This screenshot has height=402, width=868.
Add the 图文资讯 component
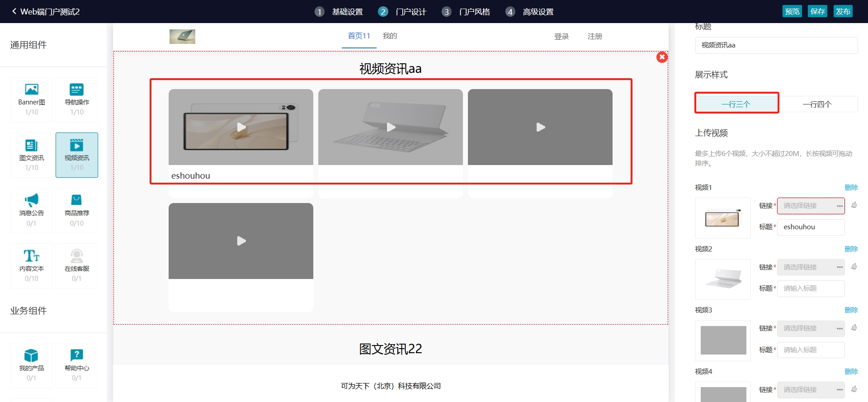coord(32,155)
